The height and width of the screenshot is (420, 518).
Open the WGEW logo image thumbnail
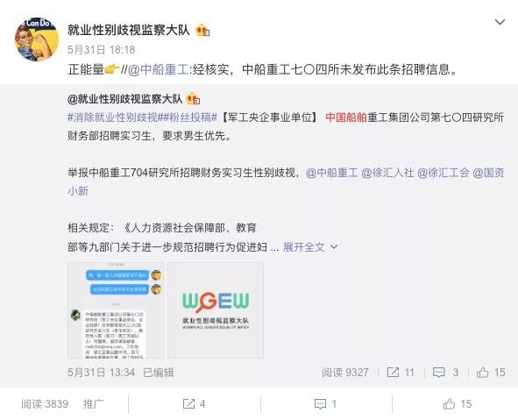pyautogui.click(x=216, y=310)
